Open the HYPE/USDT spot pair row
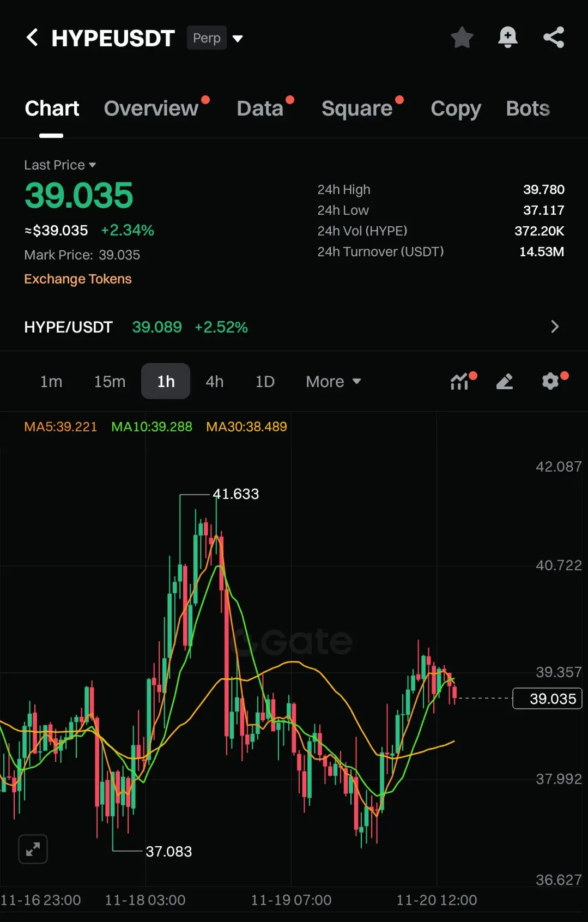588x922 pixels. coord(294,327)
